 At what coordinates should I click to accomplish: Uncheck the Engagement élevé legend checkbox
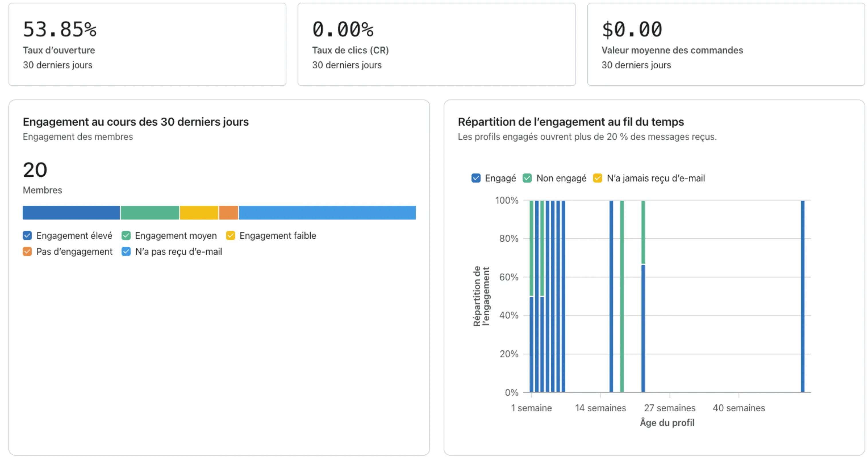[x=27, y=236]
